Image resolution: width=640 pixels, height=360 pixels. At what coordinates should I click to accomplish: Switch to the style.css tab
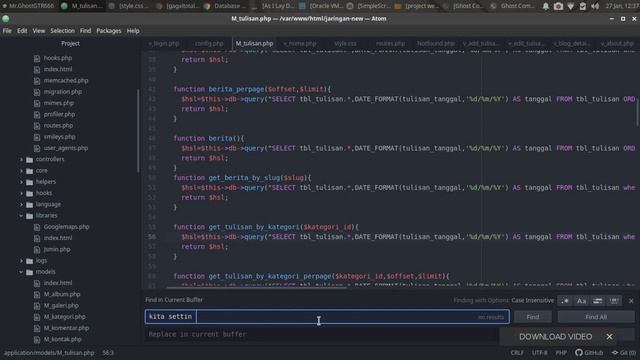pyautogui.click(x=345, y=43)
